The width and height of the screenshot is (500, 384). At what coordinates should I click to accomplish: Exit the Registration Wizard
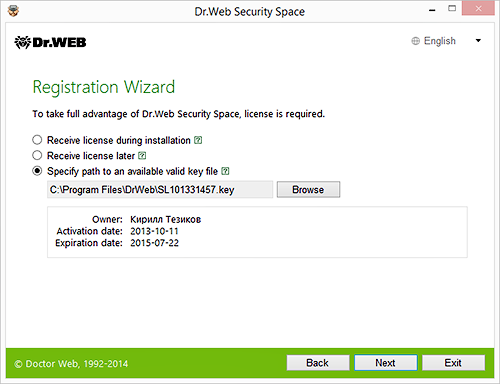pos(453,363)
